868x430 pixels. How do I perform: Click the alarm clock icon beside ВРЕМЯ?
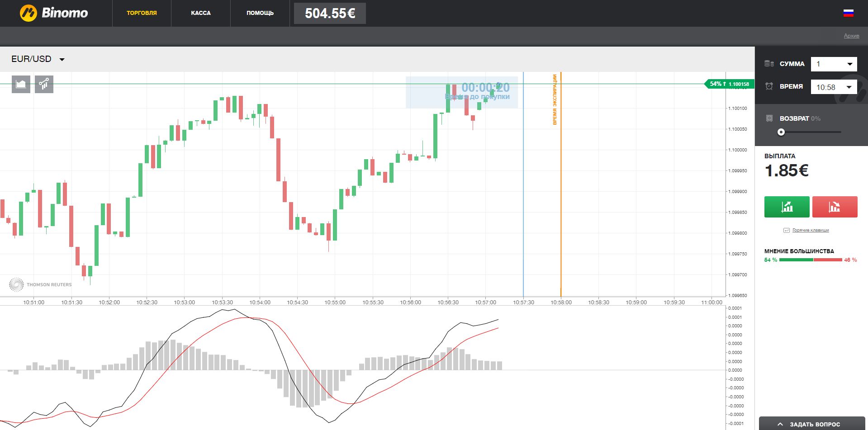pos(768,86)
